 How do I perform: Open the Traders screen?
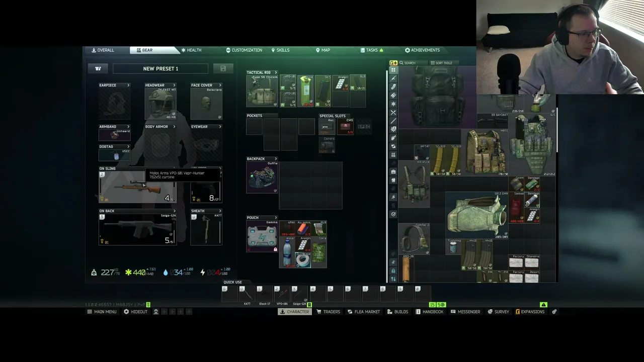[329, 312]
